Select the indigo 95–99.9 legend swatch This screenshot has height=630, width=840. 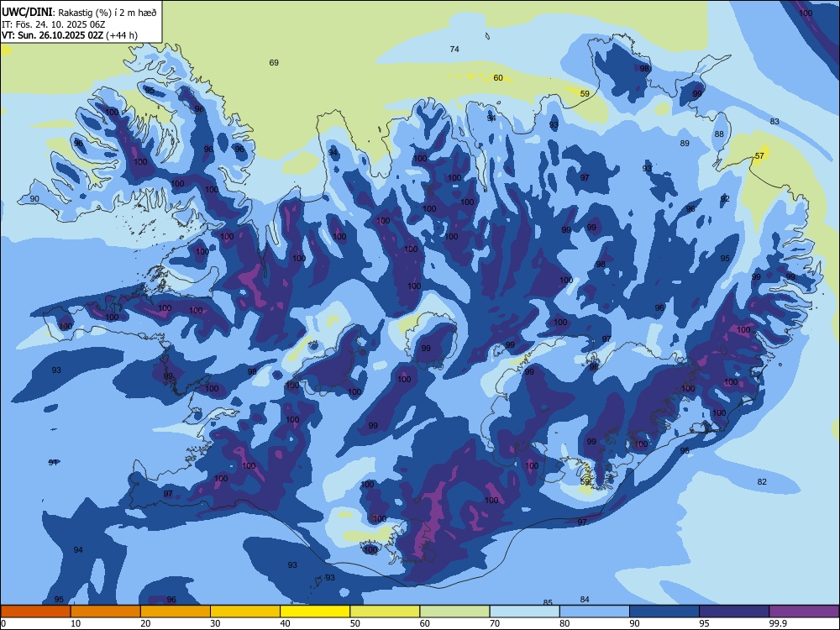(734, 612)
